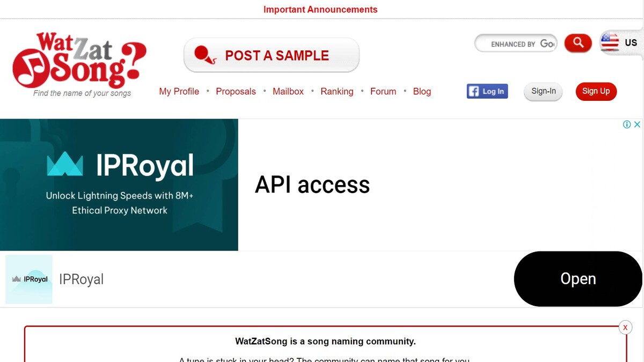Go to Proposals page
The height and width of the screenshot is (362, 644).
236,92
